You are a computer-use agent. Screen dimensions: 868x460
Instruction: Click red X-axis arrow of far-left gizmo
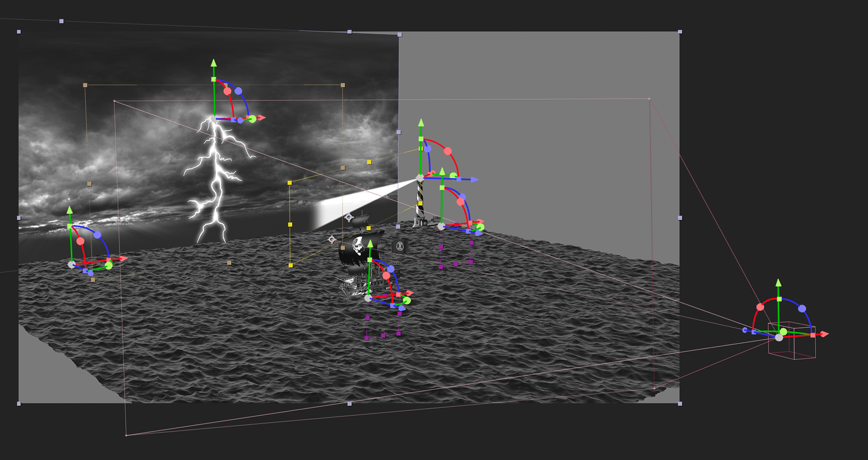pyautogui.click(x=124, y=259)
